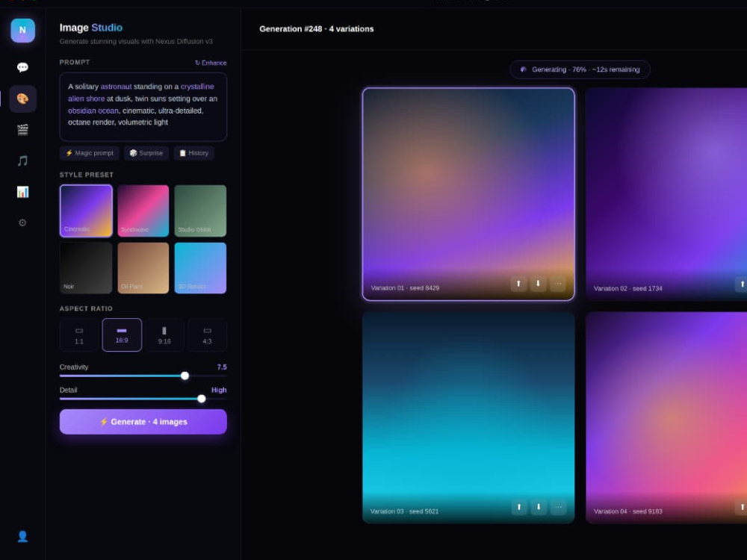Image resolution: width=747 pixels, height=560 pixels.
Task: Select the Variation 02 image
Action: point(666,194)
